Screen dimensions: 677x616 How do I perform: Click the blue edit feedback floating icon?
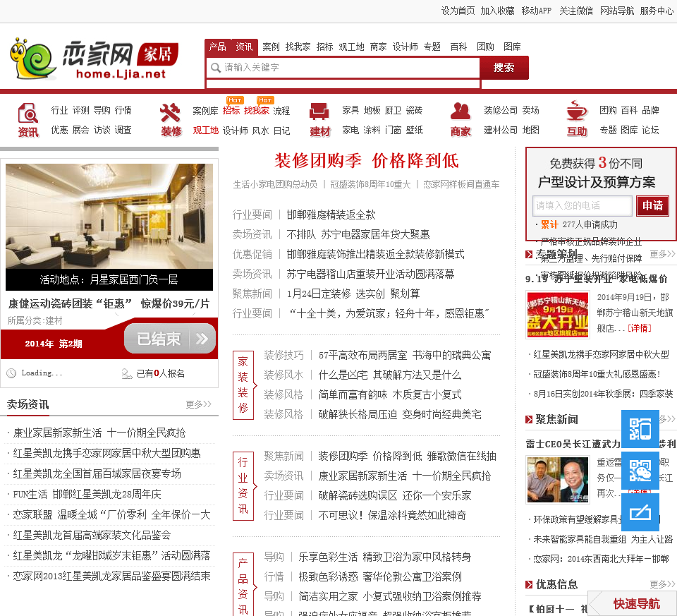pos(640,512)
